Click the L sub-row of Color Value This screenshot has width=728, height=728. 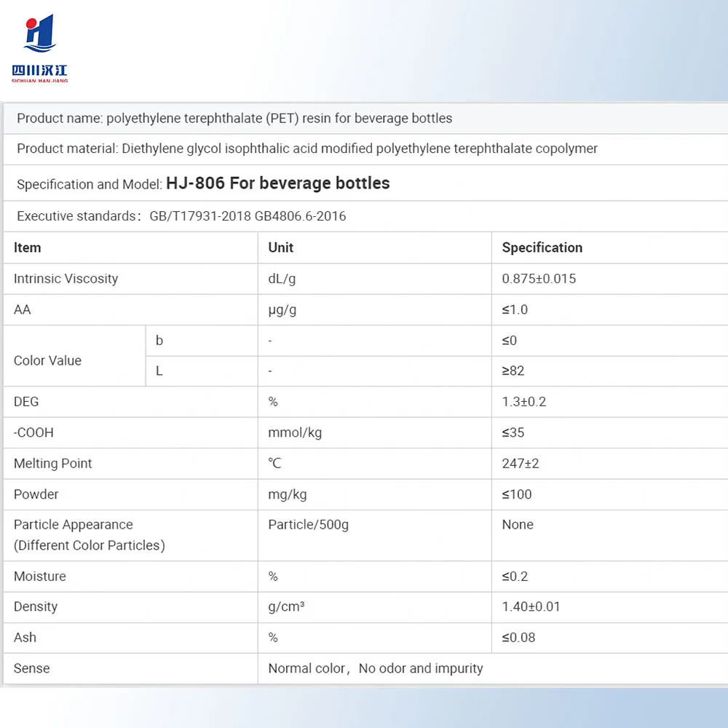(159, 371)
